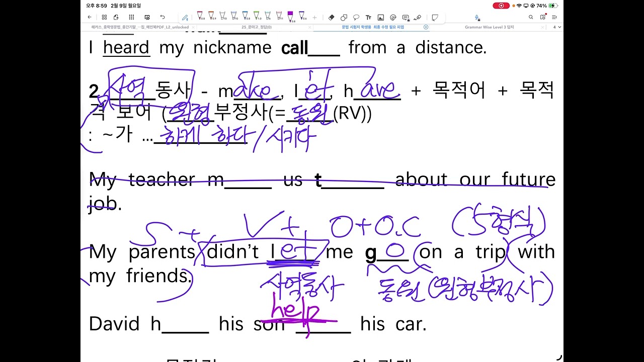Image resolution: width=644 pixels, height=362 pixels.
Task: Select the active purple 0.8 pen
Action: pyautogui.click(x=290, y=17)
